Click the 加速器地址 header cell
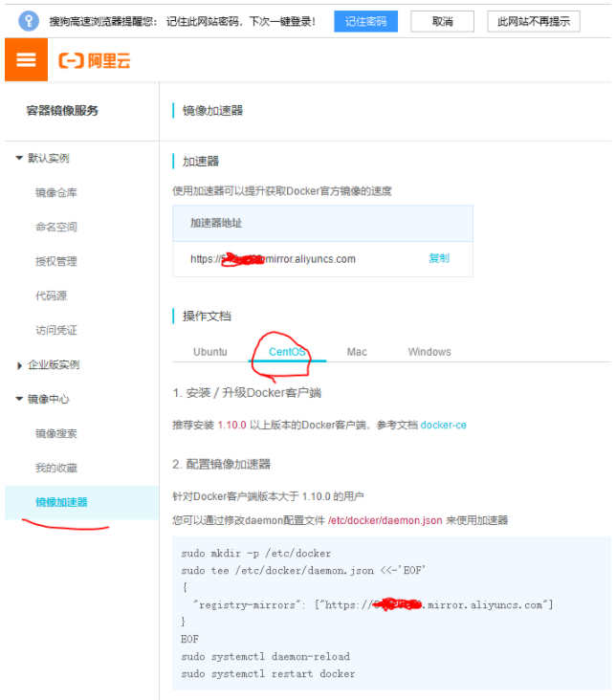 pos(323,223)
